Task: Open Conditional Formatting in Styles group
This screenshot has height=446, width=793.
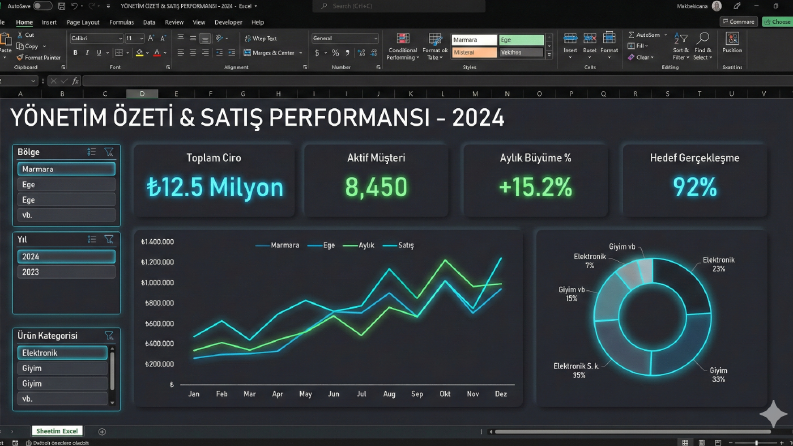Action: click(403, 47)
